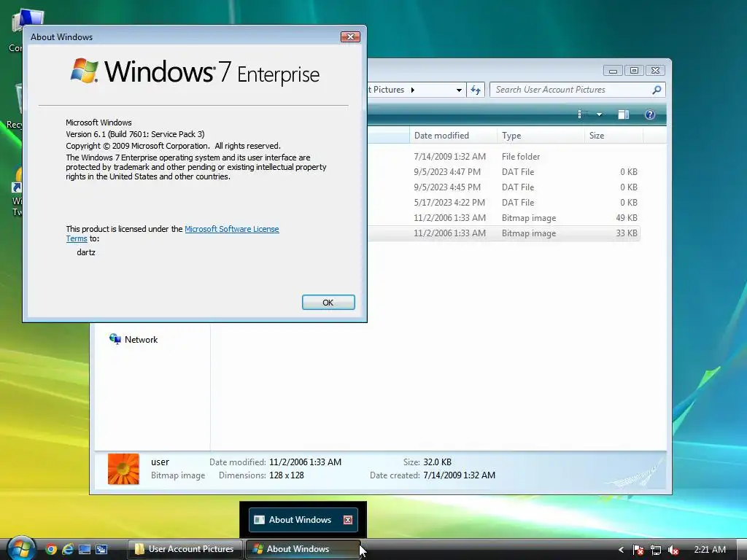This screenshot has height=560, width=747.
Task: Click refresh button in Explorer address bar
Action: 476,90
